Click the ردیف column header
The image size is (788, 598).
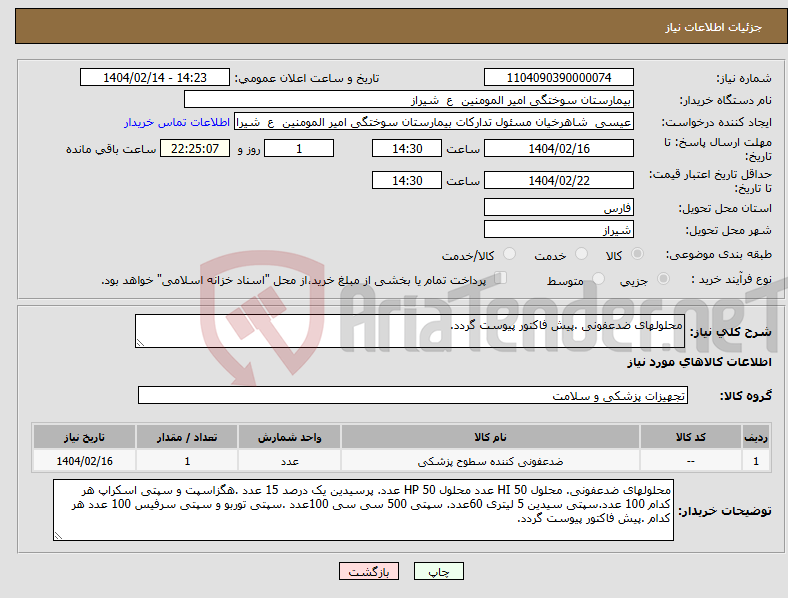[756, 437]
